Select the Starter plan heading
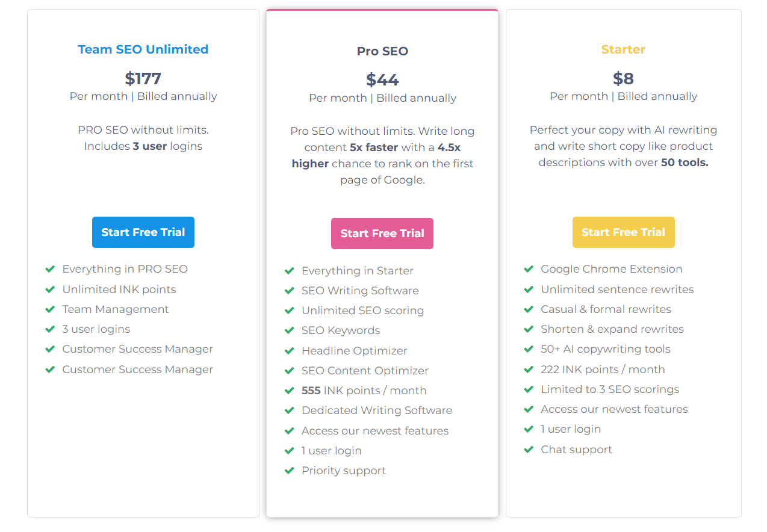Screen dimensions: 767x532 623,49
